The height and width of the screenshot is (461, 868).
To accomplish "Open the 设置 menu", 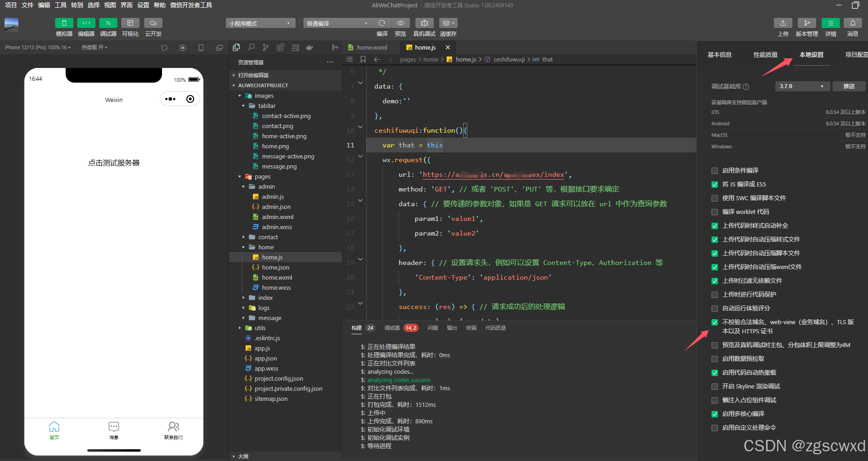I will (x=143, y=5).
